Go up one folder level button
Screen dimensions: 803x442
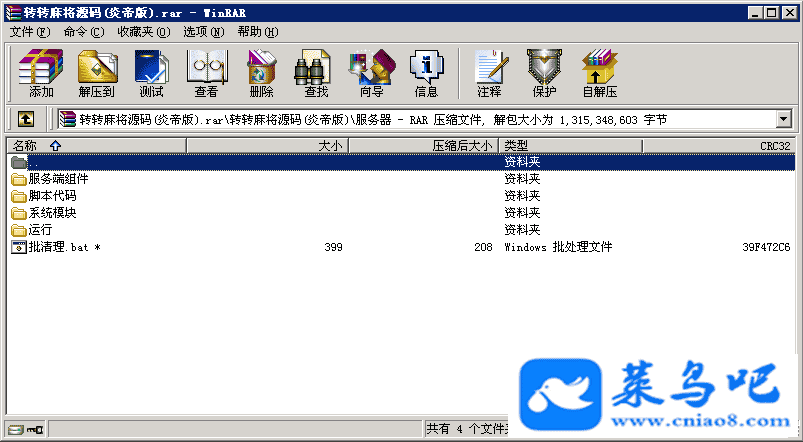[25, 119]
